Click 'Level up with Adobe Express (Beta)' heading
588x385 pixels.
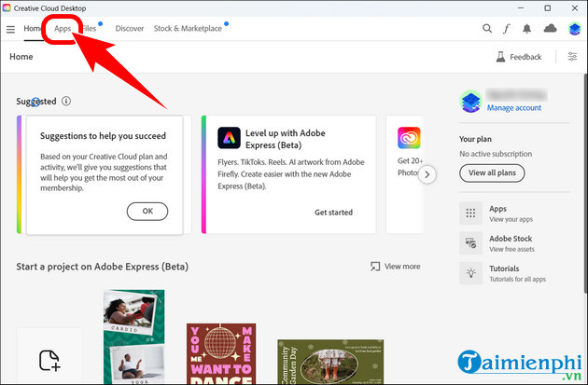285,139
